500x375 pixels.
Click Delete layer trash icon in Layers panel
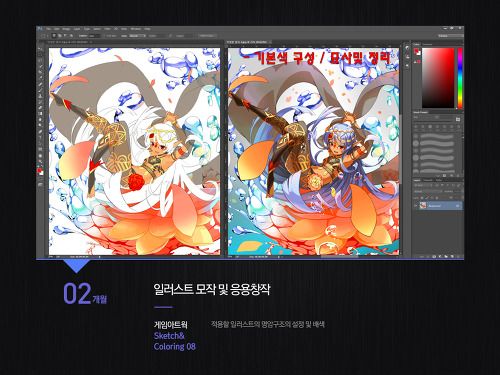coord(458,256)
